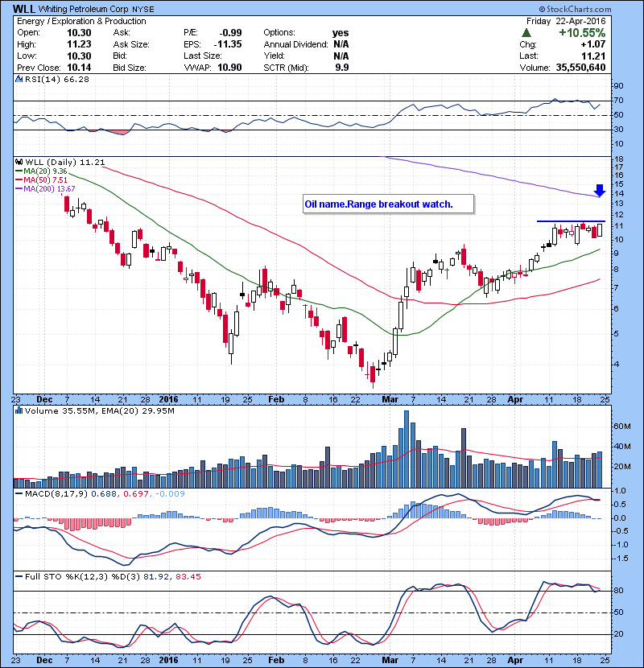The image size is (644, 668).
Task: Click the WLL (Daily) 11.21 chart label
Action: [64, 163]
